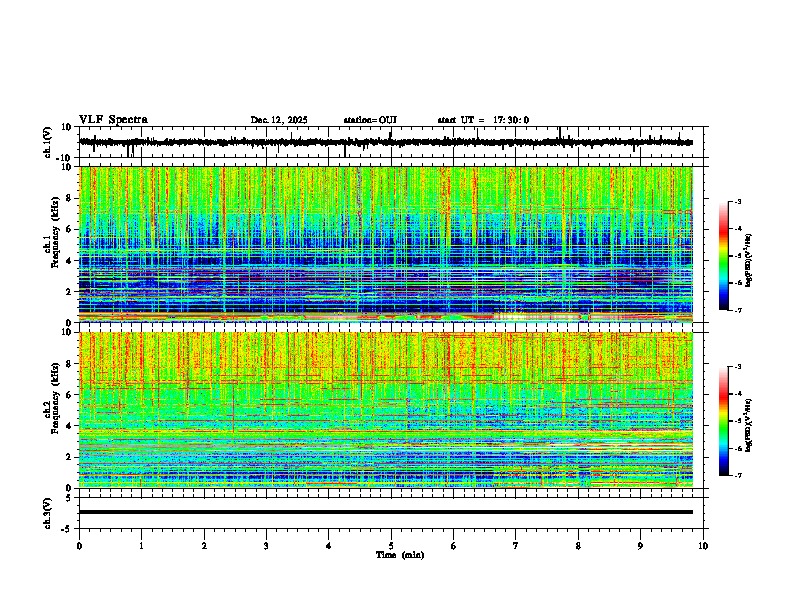Click the "-3" label atop the ch.1 color bar
This screenshot has height=612, width=792.
pos(737,201)
